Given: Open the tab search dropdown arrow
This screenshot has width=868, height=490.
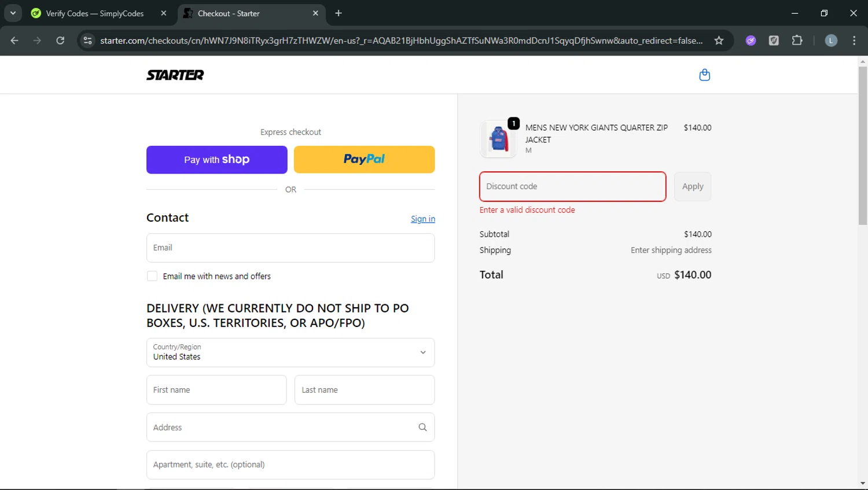Looking at the screenshot, I should pyautogui.click(x=13, y=13).
